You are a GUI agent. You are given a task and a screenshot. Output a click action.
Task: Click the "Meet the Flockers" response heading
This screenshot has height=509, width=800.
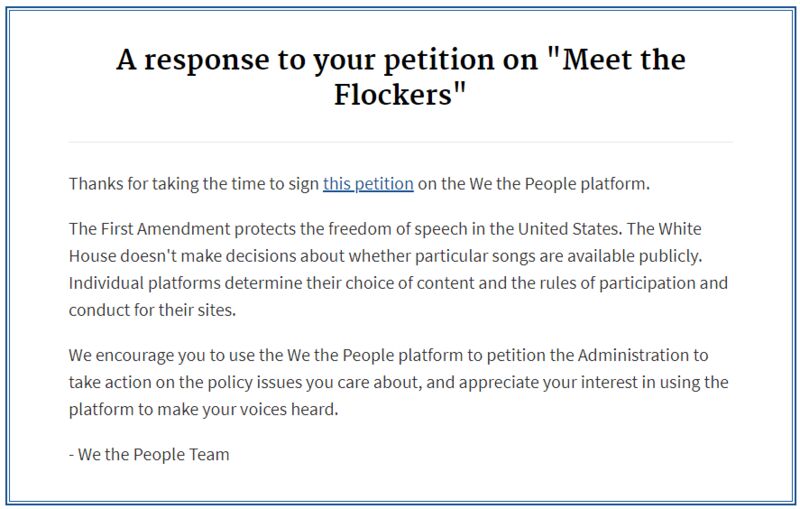pos(401,77)
